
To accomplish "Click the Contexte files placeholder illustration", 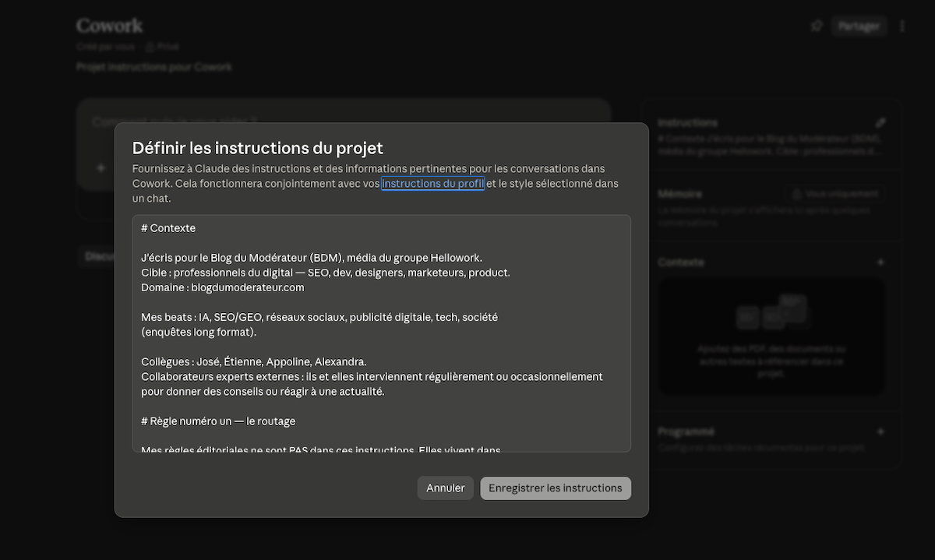I will coord(771,314).
